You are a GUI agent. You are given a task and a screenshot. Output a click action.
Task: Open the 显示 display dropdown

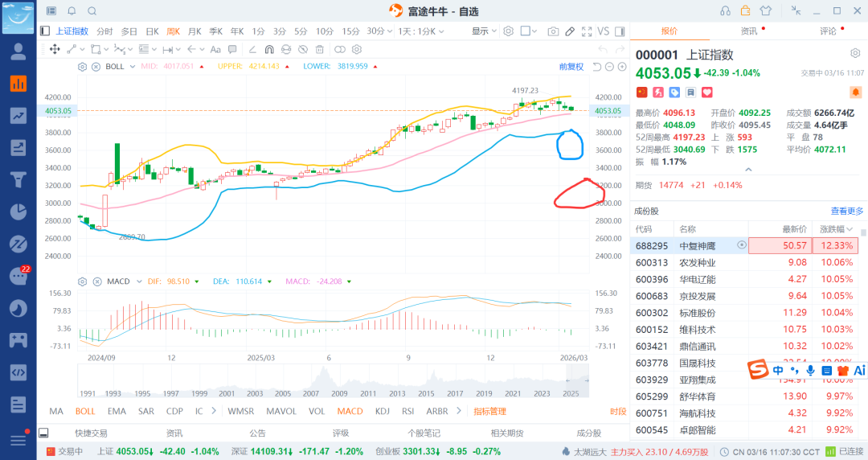point(484,31)
